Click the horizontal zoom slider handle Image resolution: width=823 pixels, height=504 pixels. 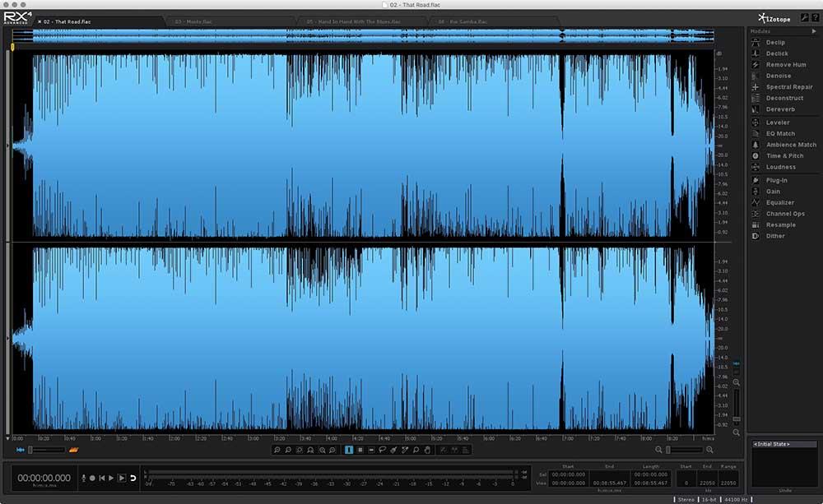click(668, 450)
